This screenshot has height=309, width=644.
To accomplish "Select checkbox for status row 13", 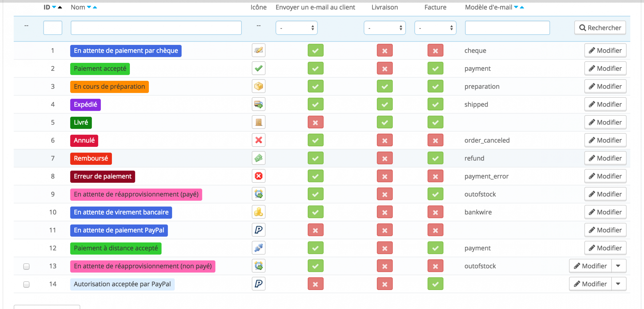I will pos(26,266).
